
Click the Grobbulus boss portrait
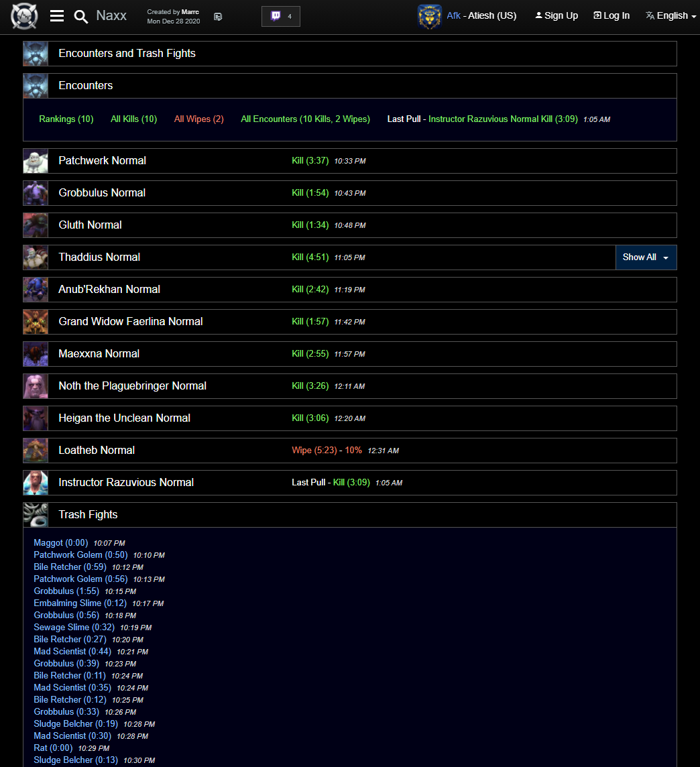[36, 193]
